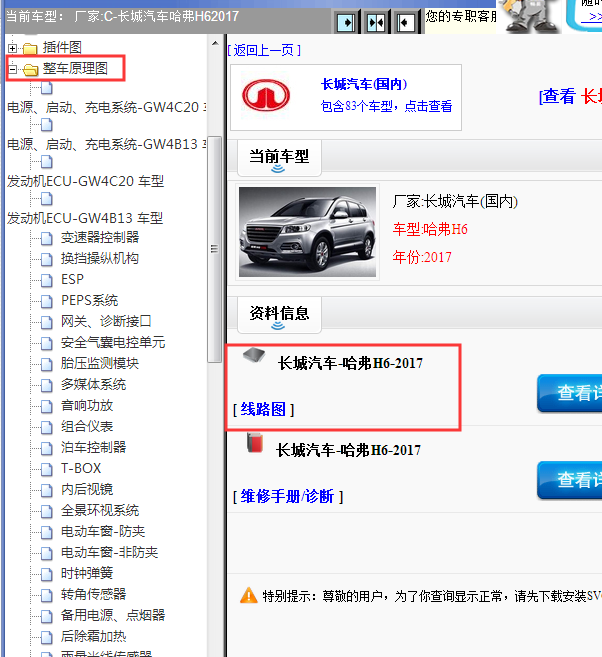Open 电源、启动、充电系统-GW4C20 tree entry
602x657 pixels.
[x=106, y=108]
